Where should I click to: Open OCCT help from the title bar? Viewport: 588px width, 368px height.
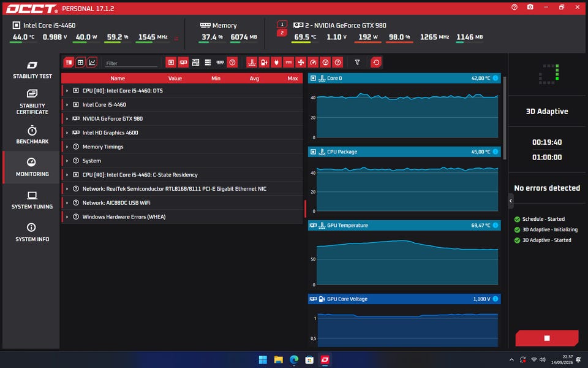(514, 7)
